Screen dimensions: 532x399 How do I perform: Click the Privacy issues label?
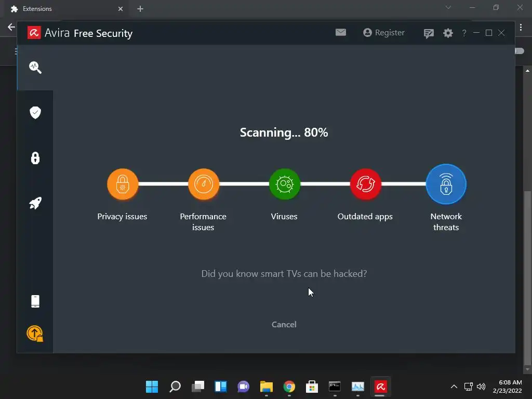[x=122, y=217]
